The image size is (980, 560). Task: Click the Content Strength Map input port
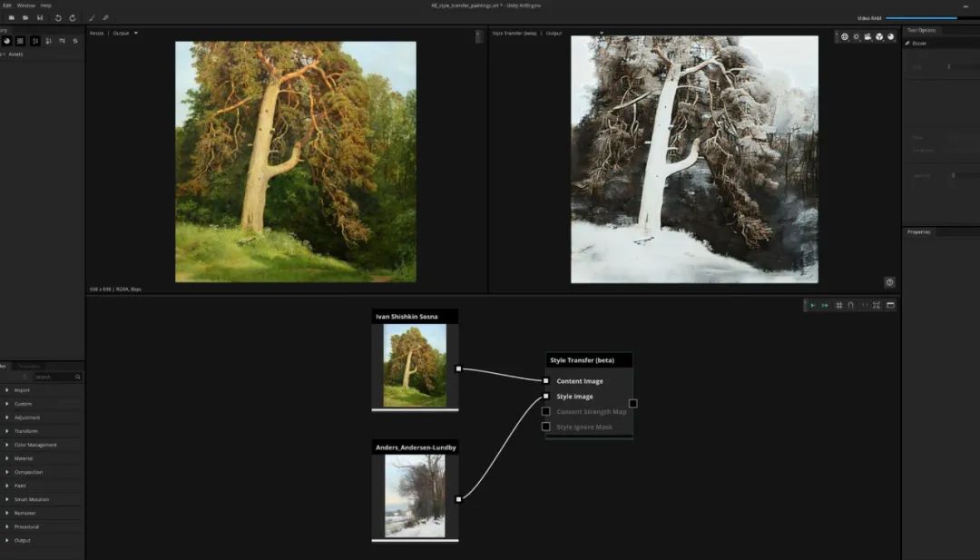click(x=546, y=411)
